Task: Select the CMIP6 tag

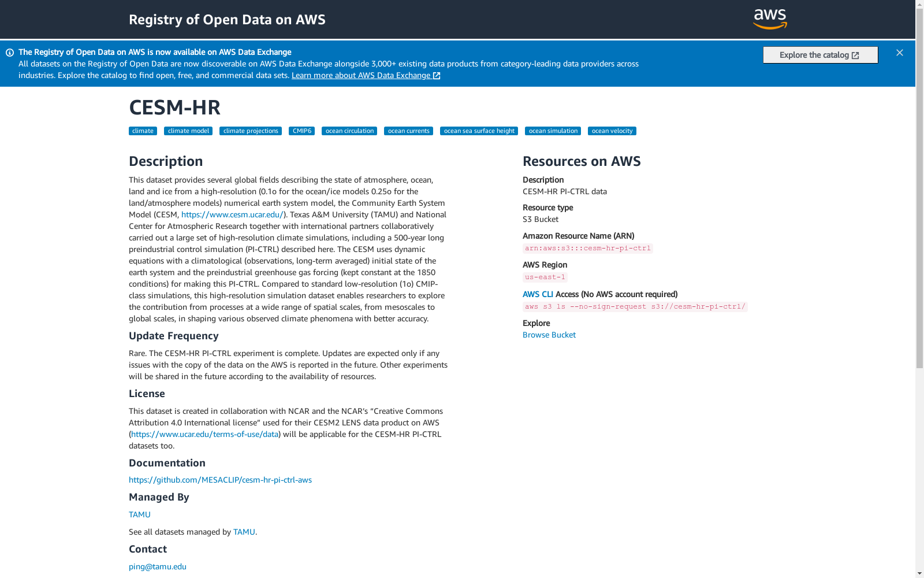Action: [x=301, y=131]
